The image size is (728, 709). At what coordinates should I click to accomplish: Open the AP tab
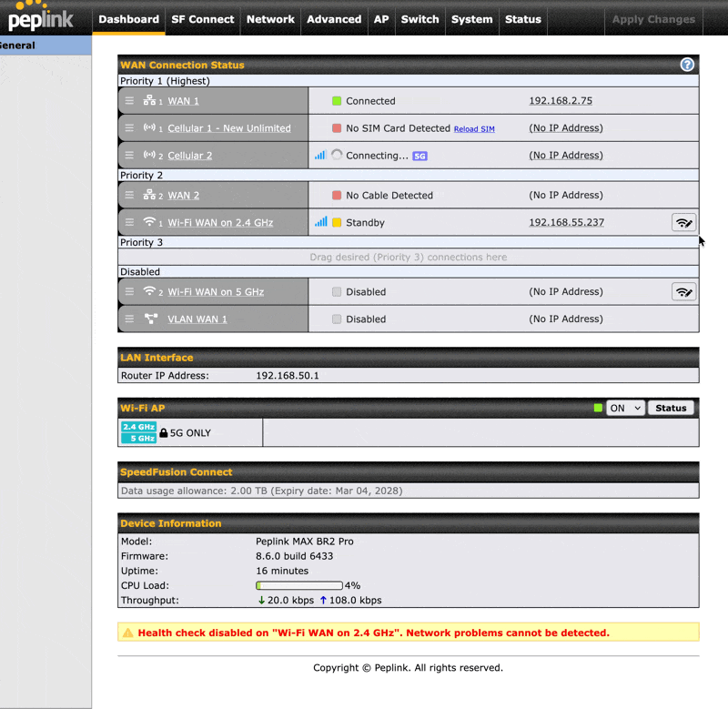tap(381, 19)
